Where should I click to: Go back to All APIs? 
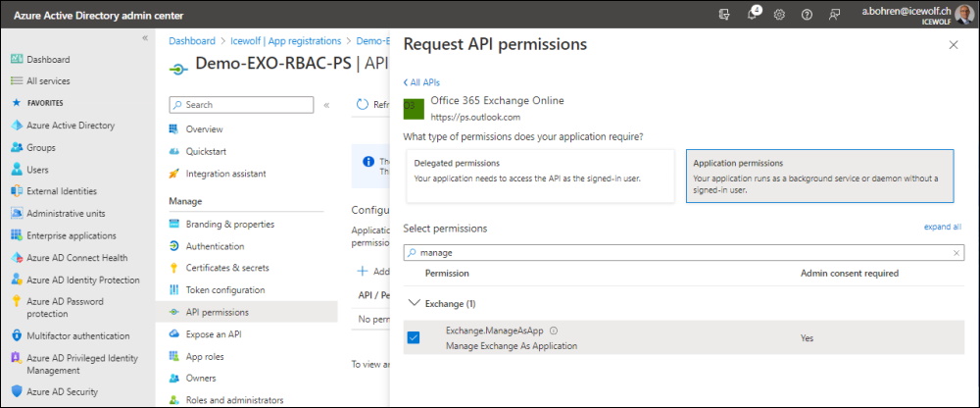click(x=421, y=82)
